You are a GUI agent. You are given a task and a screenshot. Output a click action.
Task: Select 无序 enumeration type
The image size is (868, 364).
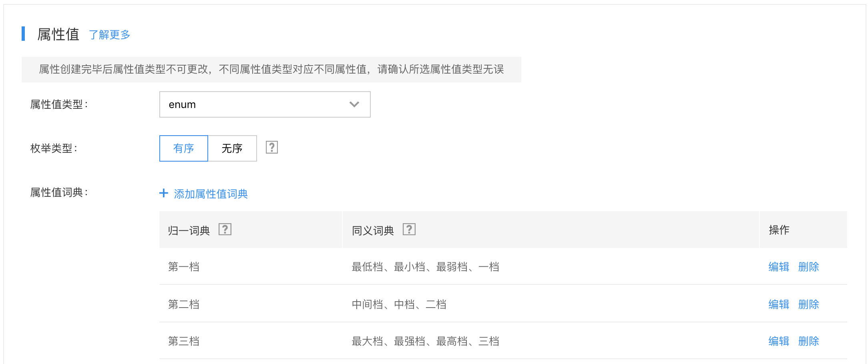click(x=232, y=148)
